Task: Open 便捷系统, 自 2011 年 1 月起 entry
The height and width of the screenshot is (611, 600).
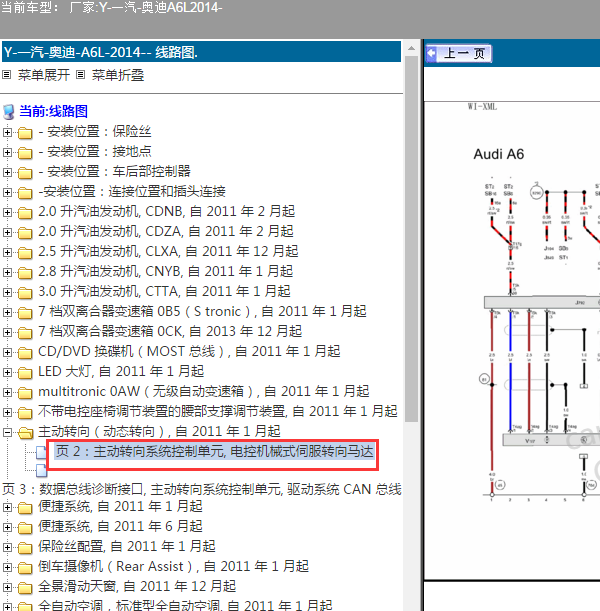Action: (120, 507)
